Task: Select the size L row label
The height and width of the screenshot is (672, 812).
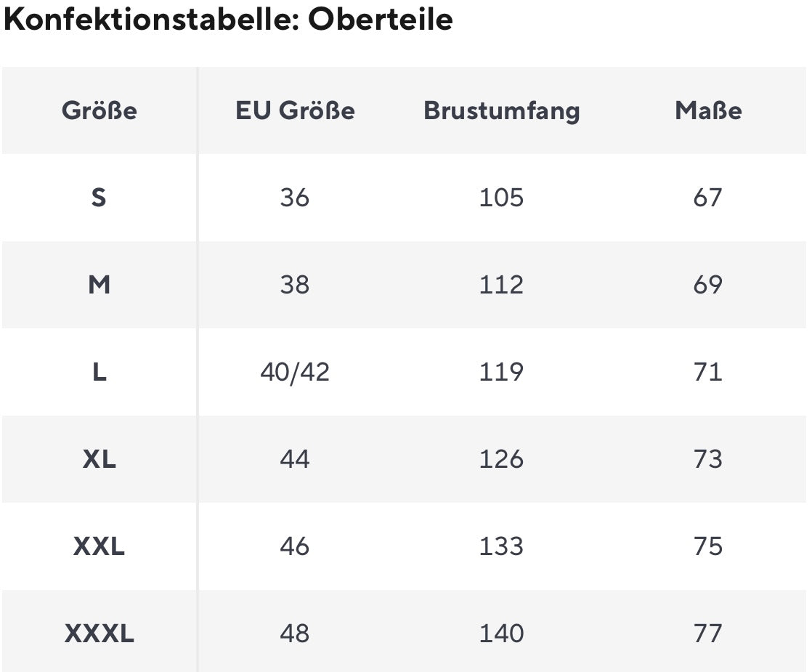Action: point(100,372)
